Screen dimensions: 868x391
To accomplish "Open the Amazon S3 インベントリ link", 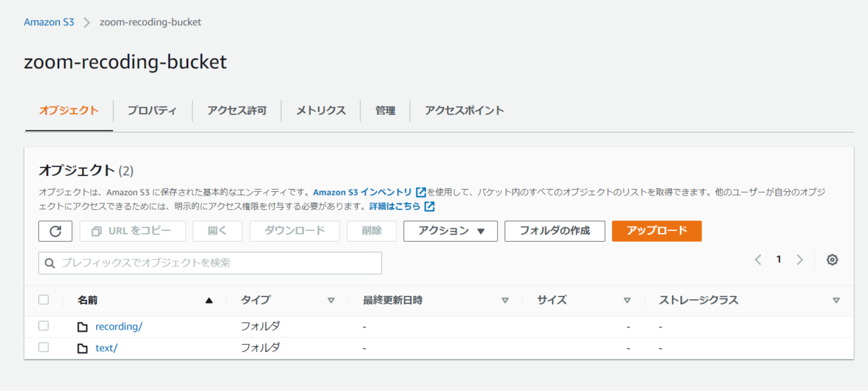I will point(363,193).
